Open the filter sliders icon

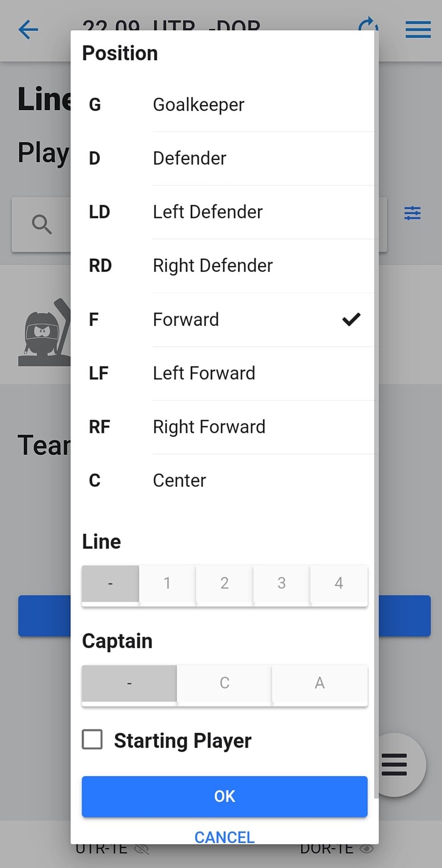tap(412, 213)
